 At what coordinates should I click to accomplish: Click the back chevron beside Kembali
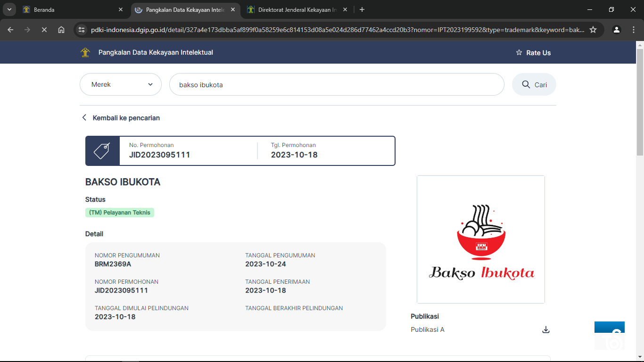pyautogui.click(x=84, y=118)
